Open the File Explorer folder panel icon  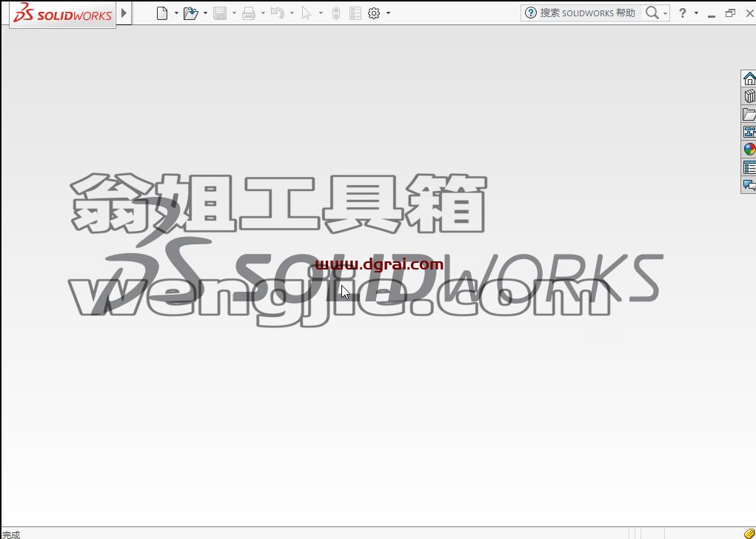749,114
